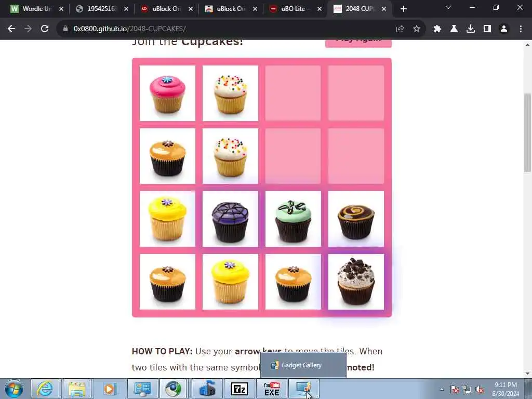The width and height of the screenshot is (532, 399).
Task: View site info via the lock icon
Action: (65, 29)
